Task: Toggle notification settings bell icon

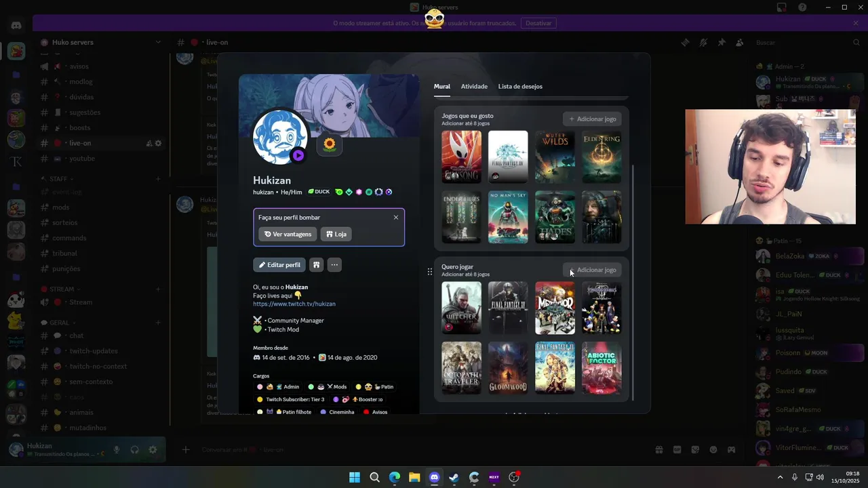Action: point(703,42)
